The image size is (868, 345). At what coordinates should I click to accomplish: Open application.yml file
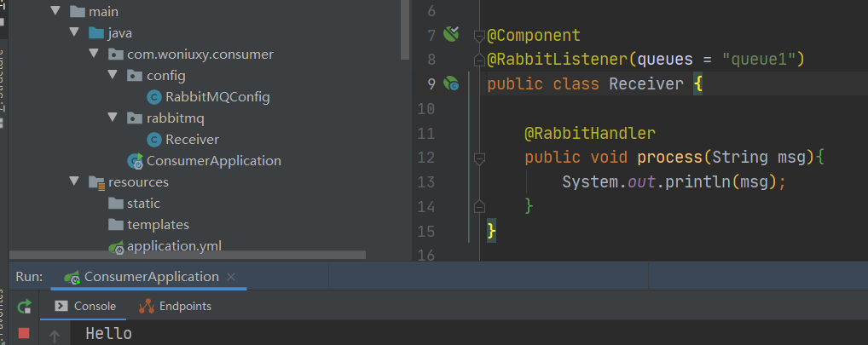click(x=175, y=246)
